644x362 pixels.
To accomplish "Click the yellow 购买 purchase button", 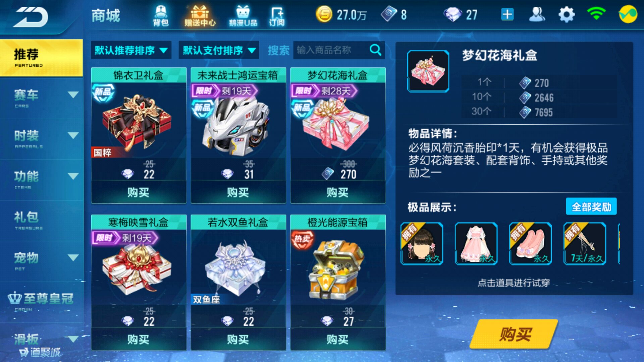I will point(514,334).
